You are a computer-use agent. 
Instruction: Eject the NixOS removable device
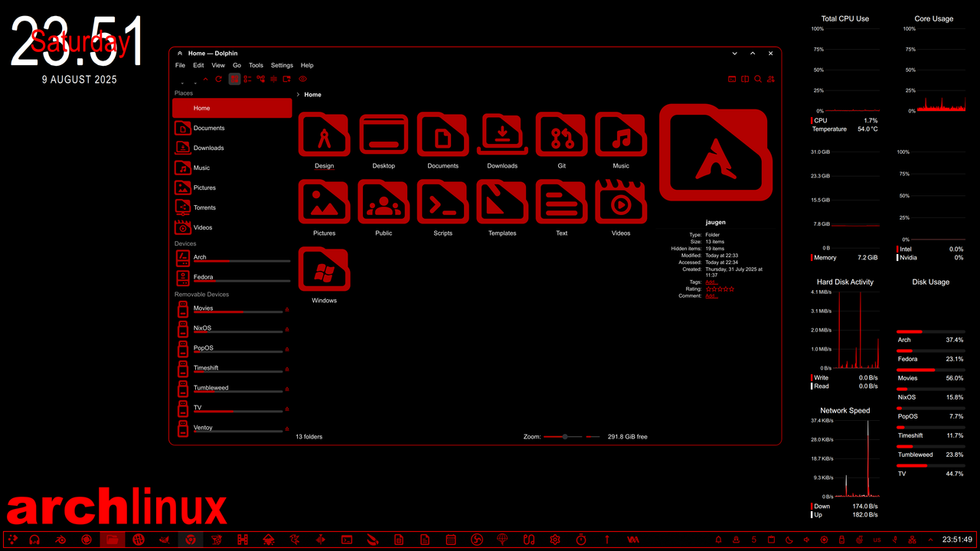(287, 330)
